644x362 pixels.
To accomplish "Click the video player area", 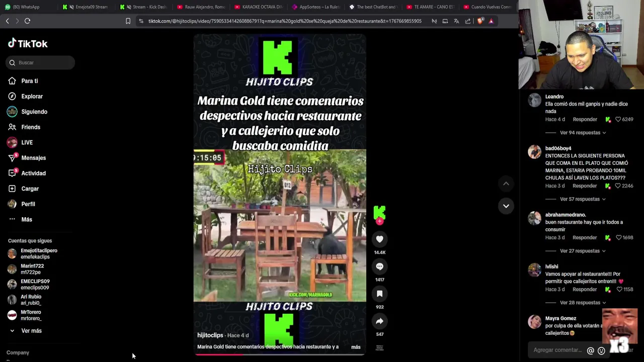I will 280,194.
